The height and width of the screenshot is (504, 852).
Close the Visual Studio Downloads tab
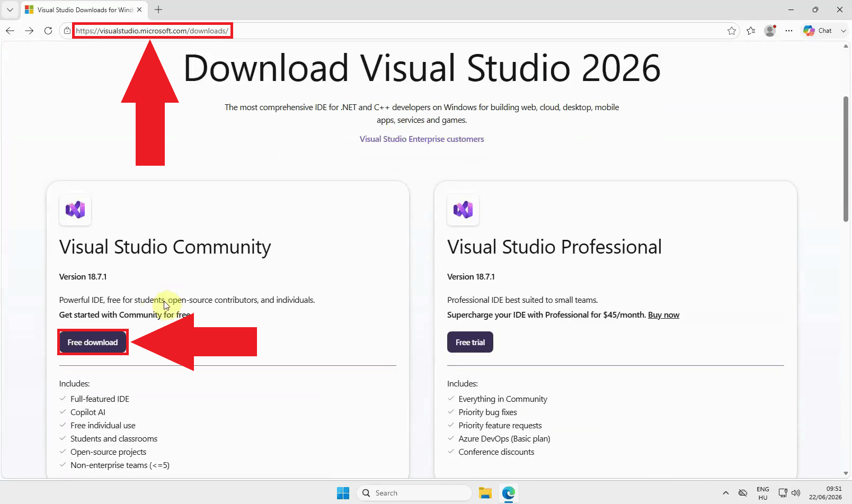coord(139,10)
